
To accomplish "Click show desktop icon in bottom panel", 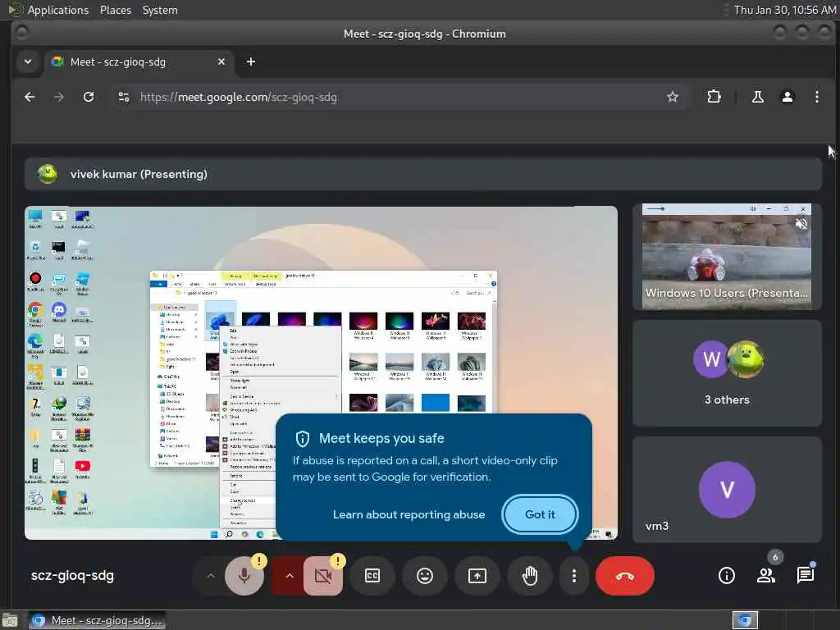I will coord(10,620).
